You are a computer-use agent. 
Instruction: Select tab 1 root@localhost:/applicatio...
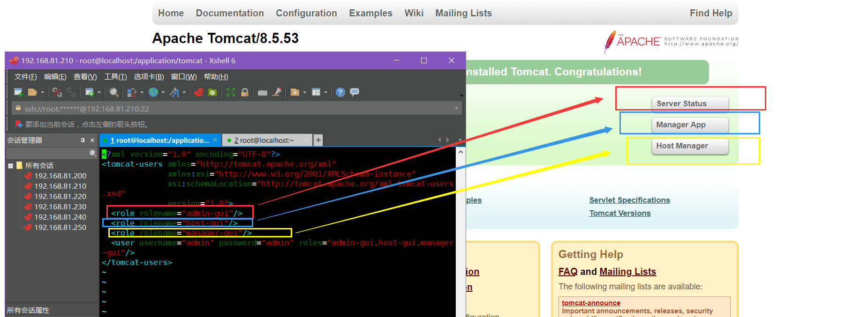click(159, 140)
